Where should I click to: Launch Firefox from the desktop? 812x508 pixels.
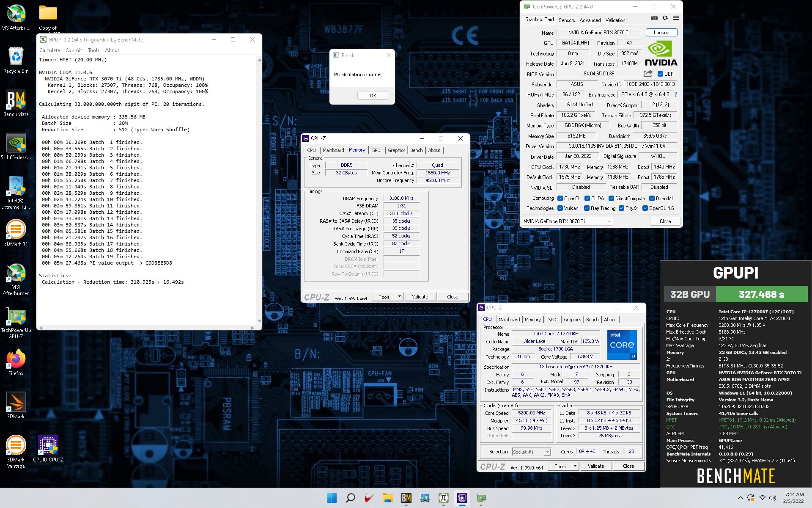point(16,362)
